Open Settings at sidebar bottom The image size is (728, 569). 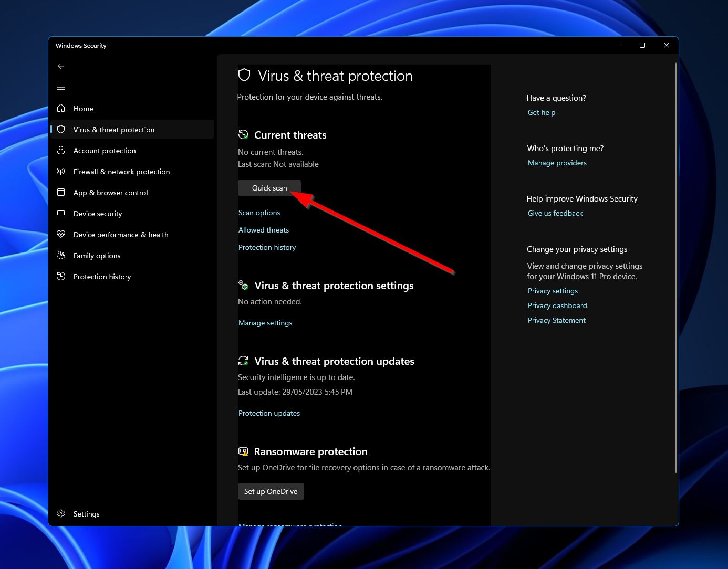click(132, 513)
